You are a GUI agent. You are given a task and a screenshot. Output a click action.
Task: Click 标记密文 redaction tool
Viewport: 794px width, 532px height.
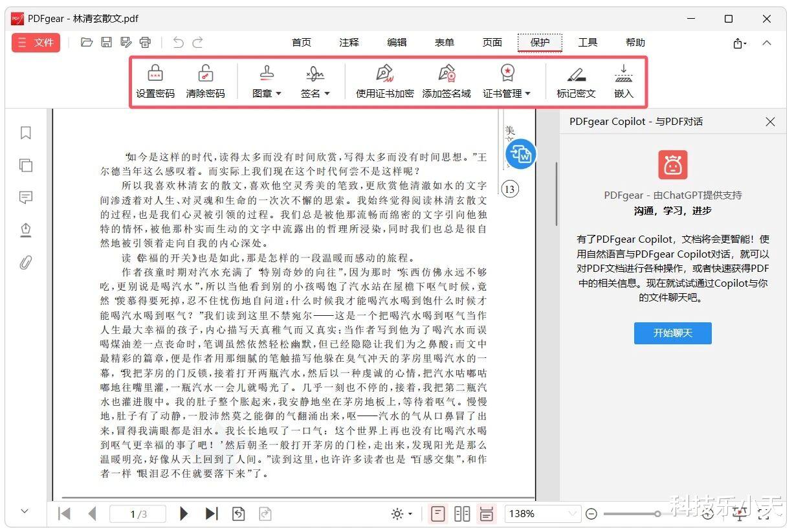[576, 82]
